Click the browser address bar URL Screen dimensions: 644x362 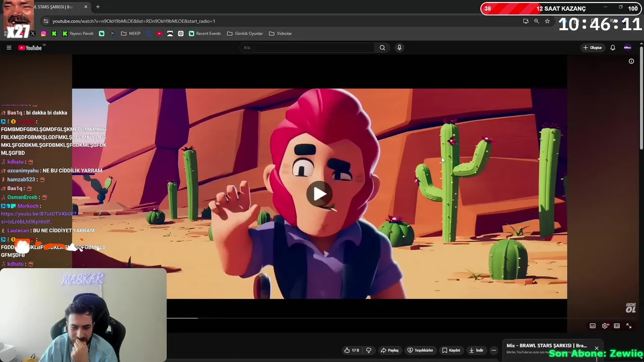(134, 21)
